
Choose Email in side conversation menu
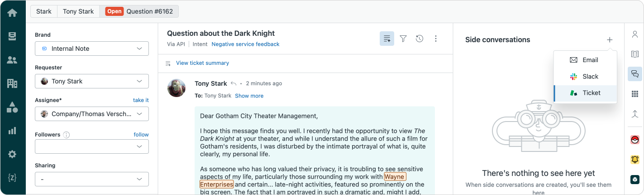pyautogui.click(x=585, y=60)
